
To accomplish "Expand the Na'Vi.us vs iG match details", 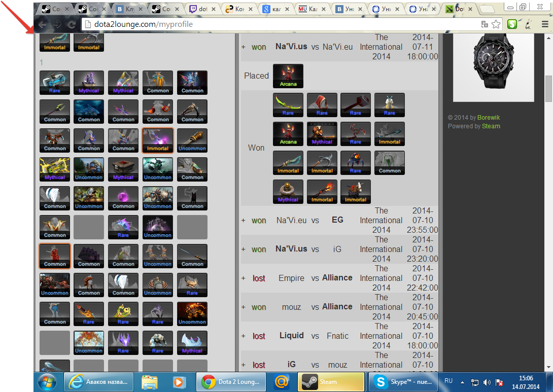I will tap(244, 249).
